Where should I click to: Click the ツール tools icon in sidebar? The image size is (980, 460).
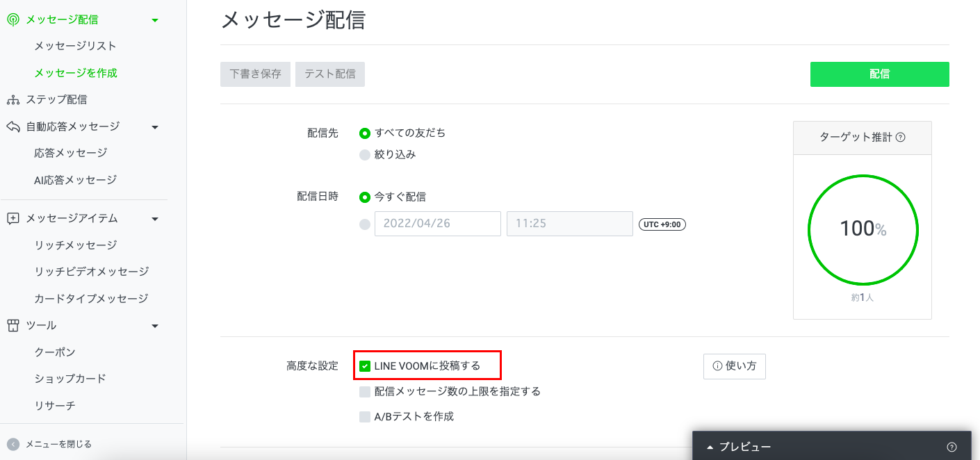(13, 325)
